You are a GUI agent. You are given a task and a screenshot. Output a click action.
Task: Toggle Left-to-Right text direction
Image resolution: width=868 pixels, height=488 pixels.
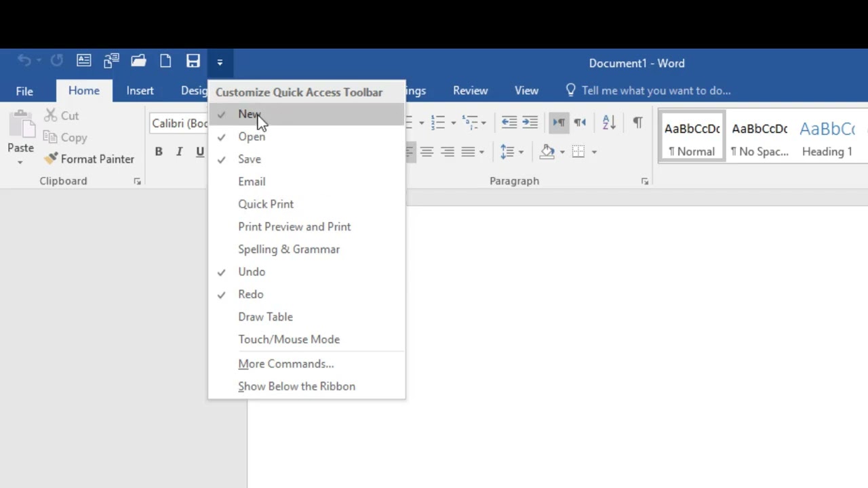coord(559,123)
